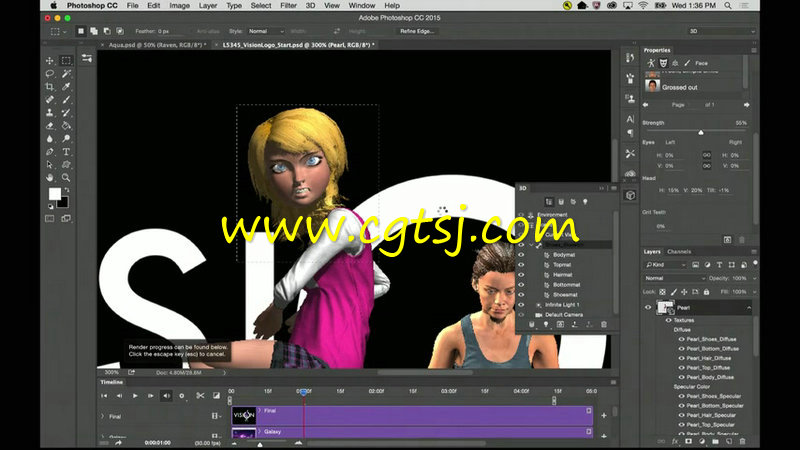The width and height of the screenshot is (800, 450).
Task: Open the Filter menu
Action: 288,6
